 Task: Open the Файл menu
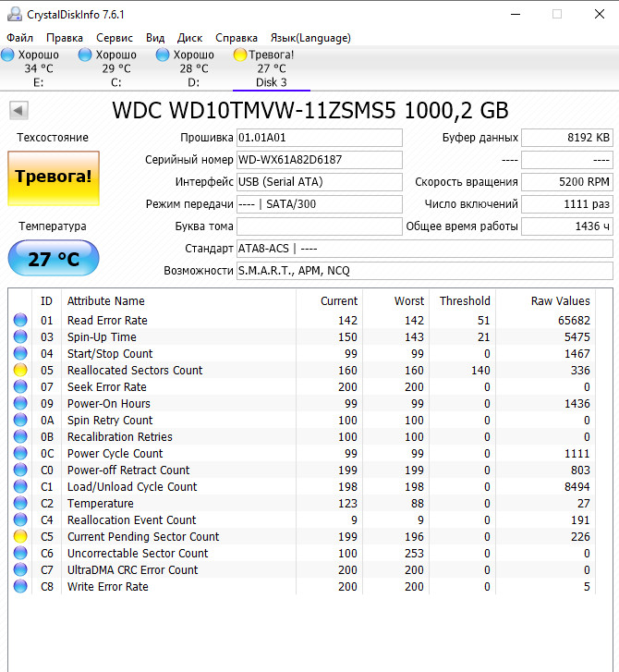(19, 38)
